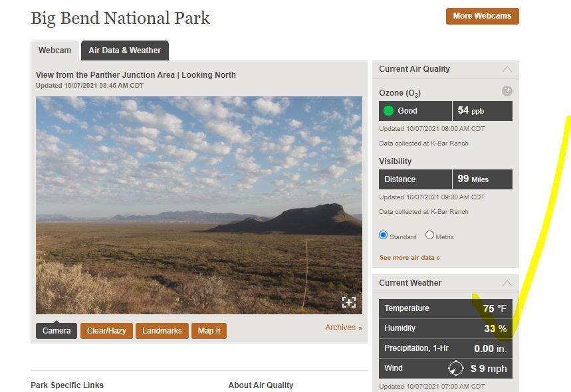Click the Distance label cell

(x=415, y=179)
